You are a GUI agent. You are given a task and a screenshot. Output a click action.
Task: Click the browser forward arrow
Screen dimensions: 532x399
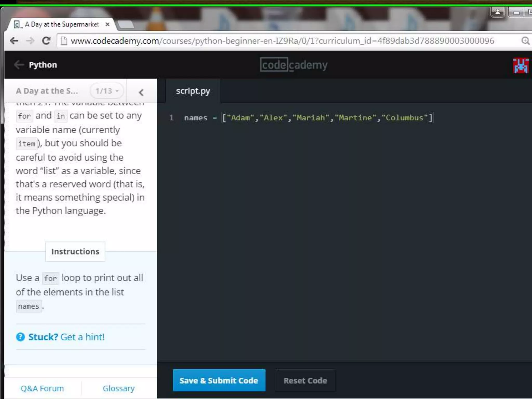click(30, 41)
